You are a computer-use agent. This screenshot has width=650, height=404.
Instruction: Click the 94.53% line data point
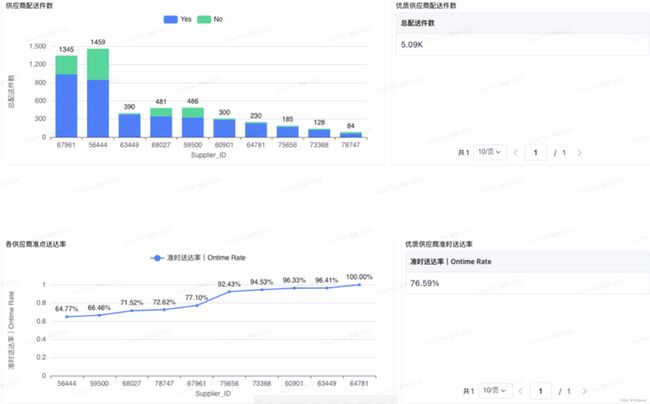tap(262, 290)
